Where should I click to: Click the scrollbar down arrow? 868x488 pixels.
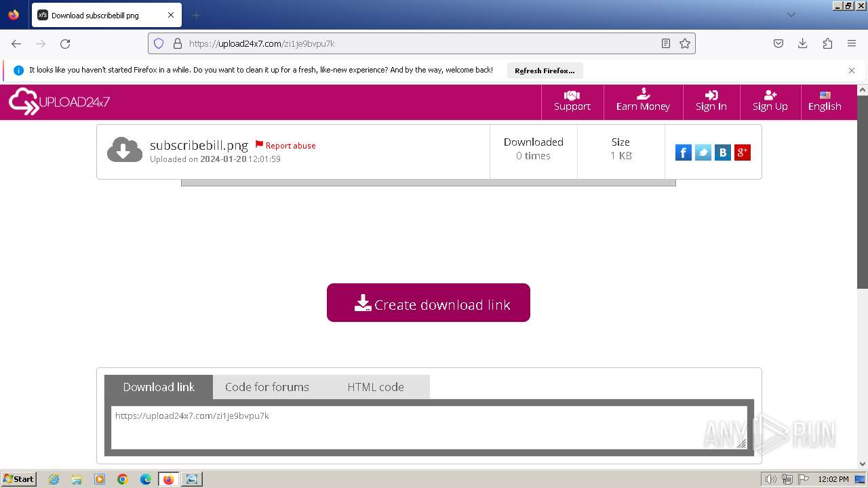click(863, 464)
